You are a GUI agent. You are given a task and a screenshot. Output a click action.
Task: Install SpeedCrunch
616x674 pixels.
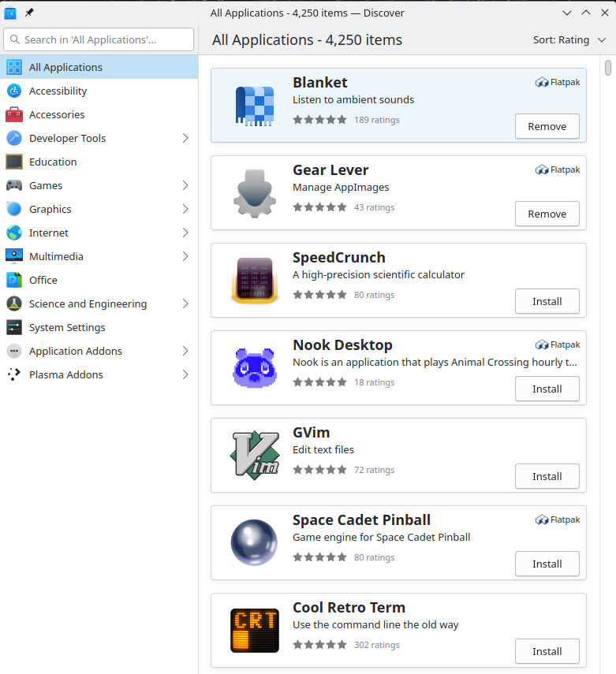pos(547,301)
